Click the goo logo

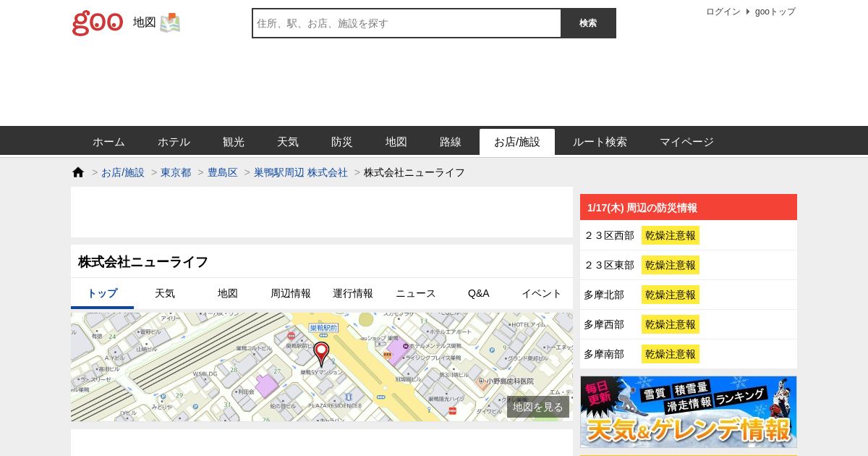pyautogui.click(x=98, y=22)
